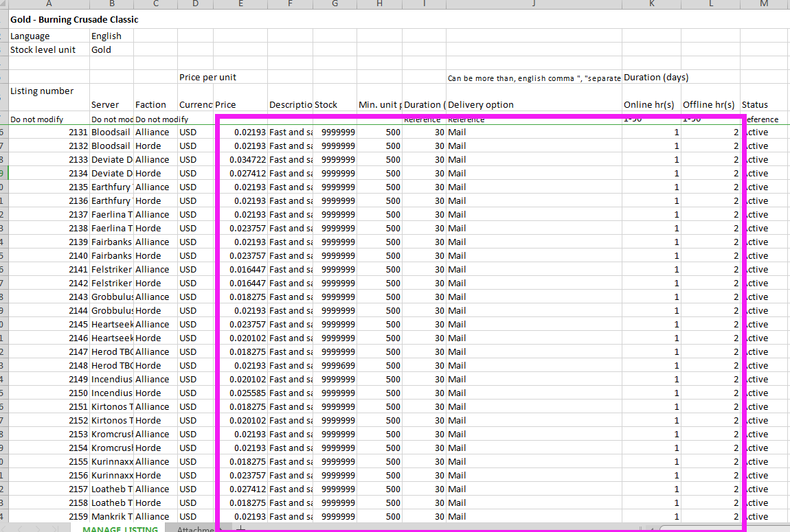Click the stock 9999999 cell of listing 2144
This screenshot has height=532, width=790.
(335, 310)
